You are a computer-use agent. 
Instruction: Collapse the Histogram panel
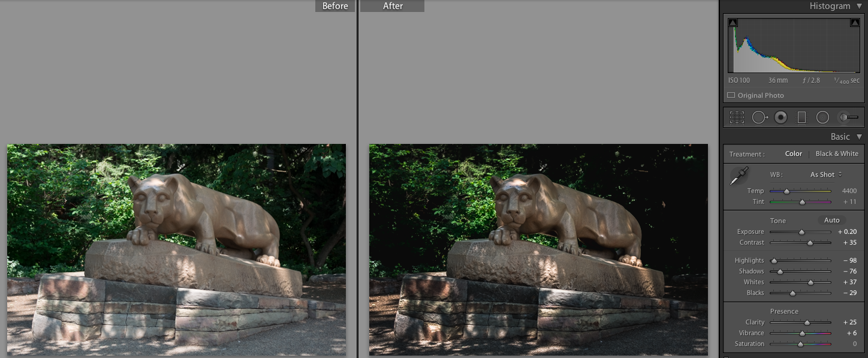coord(859,6)
